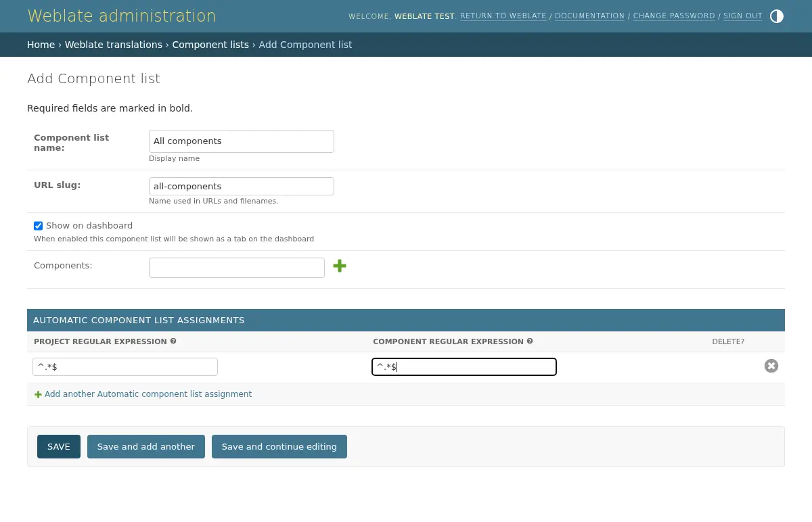Sign out of Weblate administration
The image size is (812, 522).
[742, 16]
